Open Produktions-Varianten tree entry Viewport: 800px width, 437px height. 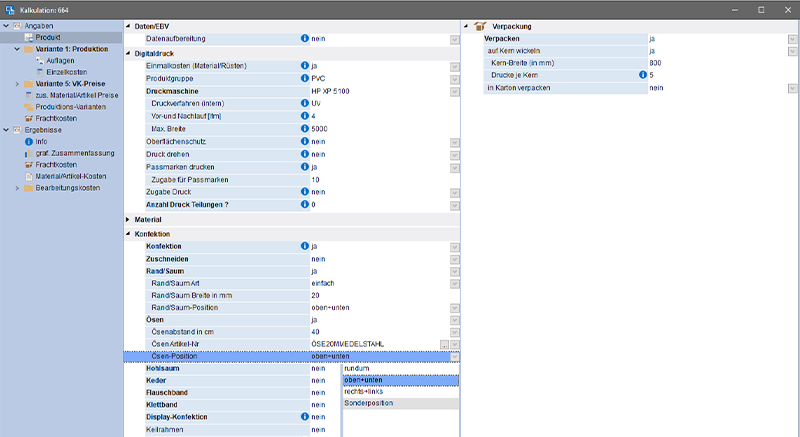tap(70, 107)
